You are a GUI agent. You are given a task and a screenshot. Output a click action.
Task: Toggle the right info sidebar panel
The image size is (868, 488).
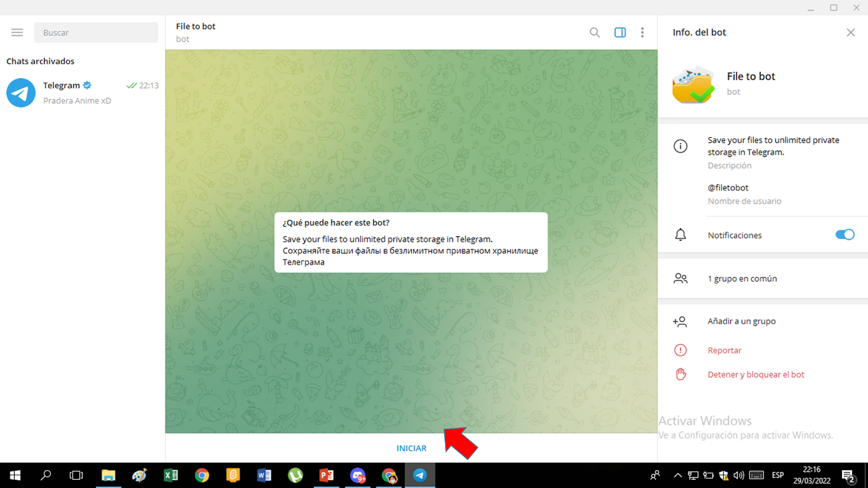click(x=620, y=33)
